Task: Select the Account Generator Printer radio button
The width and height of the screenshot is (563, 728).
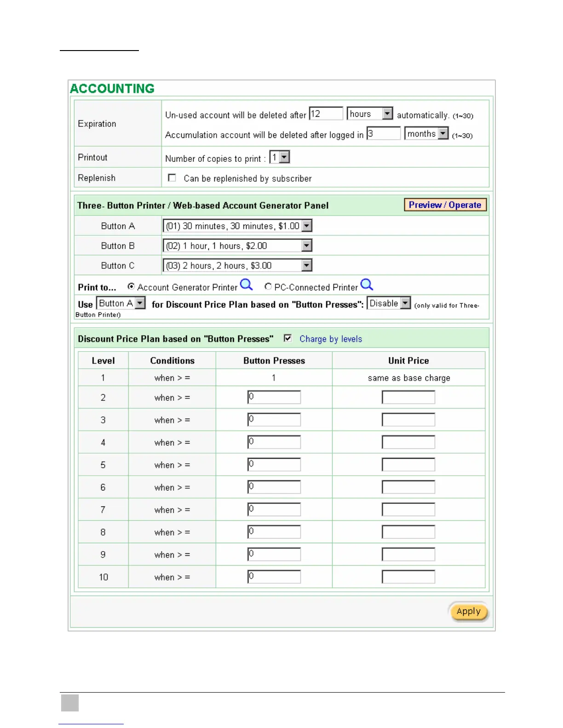Action: click(131, 286)
